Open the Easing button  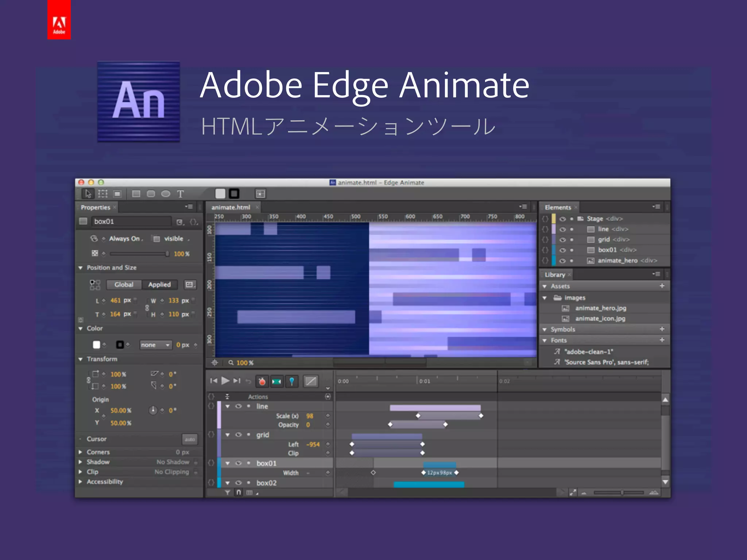pos(311,381)
